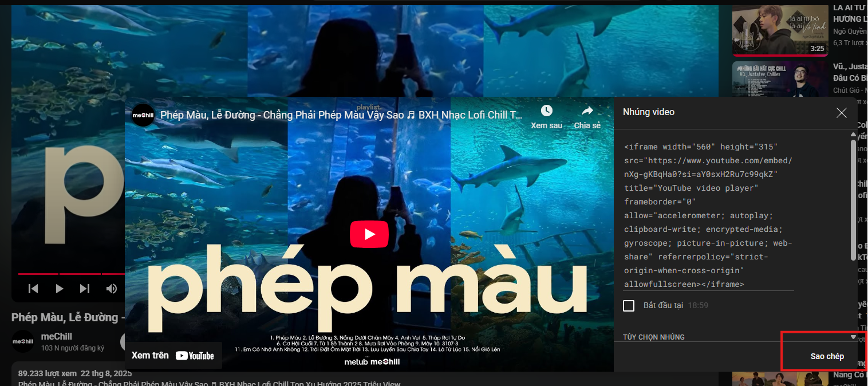The width and height of the screenshot is (868, 386).
Task: Click the Sao chép button
Action: click(827, 356)
